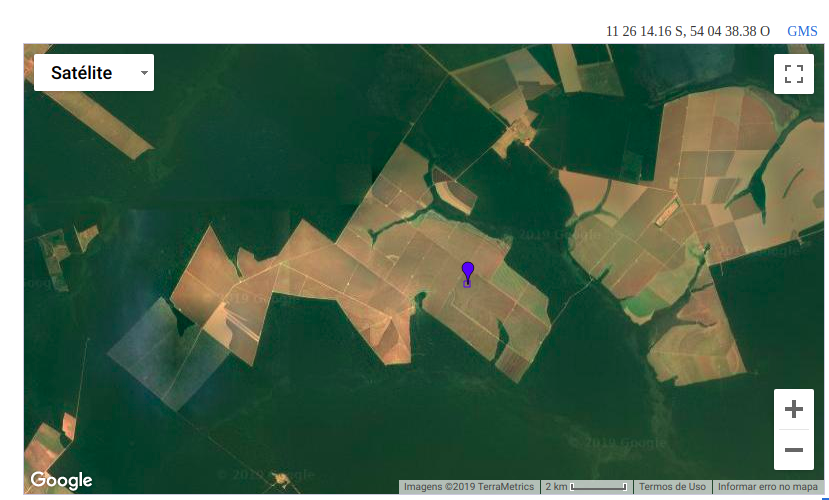
Task: Click Imagens ©2019 TerraMetrics attribution
Action: [x=468, y=487]
